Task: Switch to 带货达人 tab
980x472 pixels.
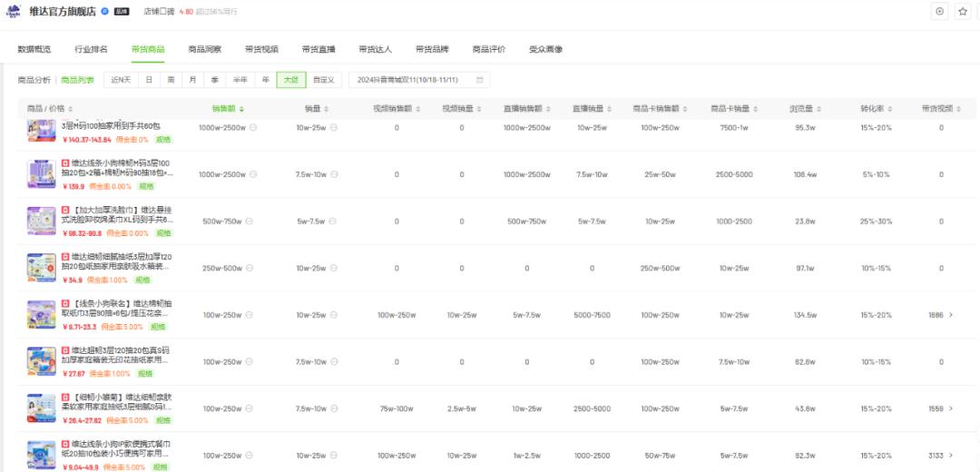Action: (376, 49)
